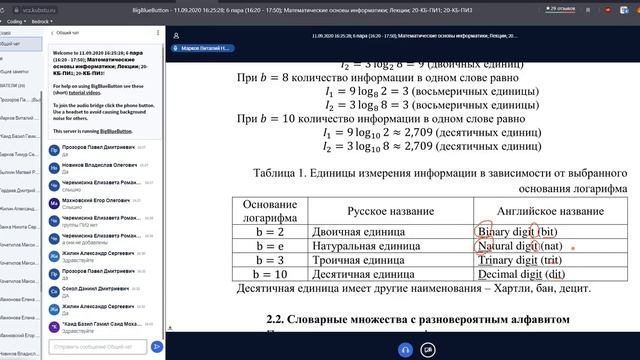The width and height of the screenshot is (640, 360).
Task: Click section heading 2.2 Словарные множества
Action: tap(418, 319)
